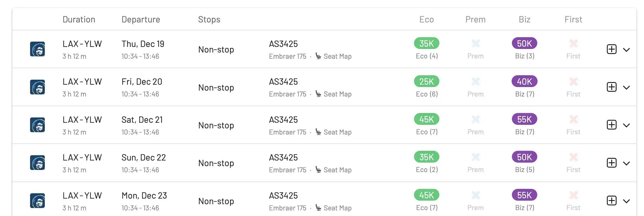The width and height of the screenshot is (644, 216).
Task: Click Alaska Airlines logo on Sun, Dec 22 row
Action: [37, 163]
